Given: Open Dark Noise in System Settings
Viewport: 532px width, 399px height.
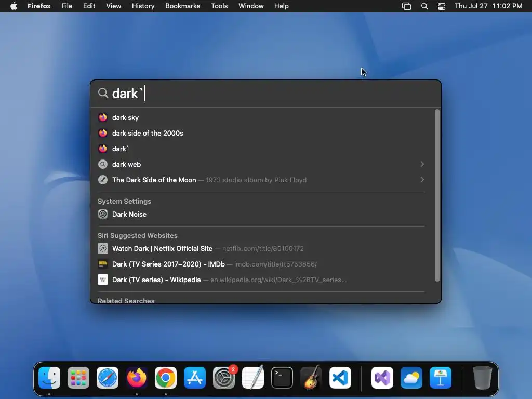Looking at the screenshot, I should [x=261, y=214].
